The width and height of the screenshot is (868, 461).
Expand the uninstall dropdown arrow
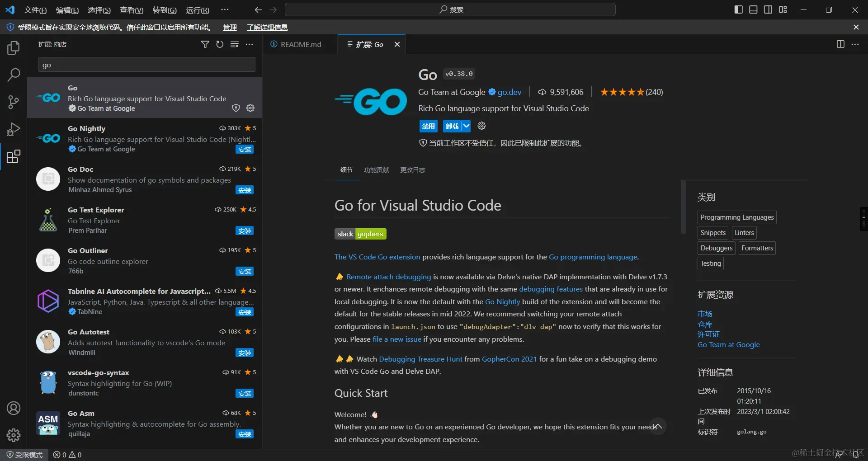click(x=466, y=126)
